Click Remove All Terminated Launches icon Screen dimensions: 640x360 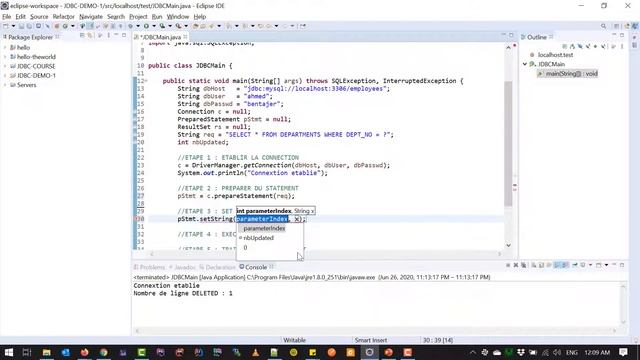pyautogui.click(x=524, y=265)
